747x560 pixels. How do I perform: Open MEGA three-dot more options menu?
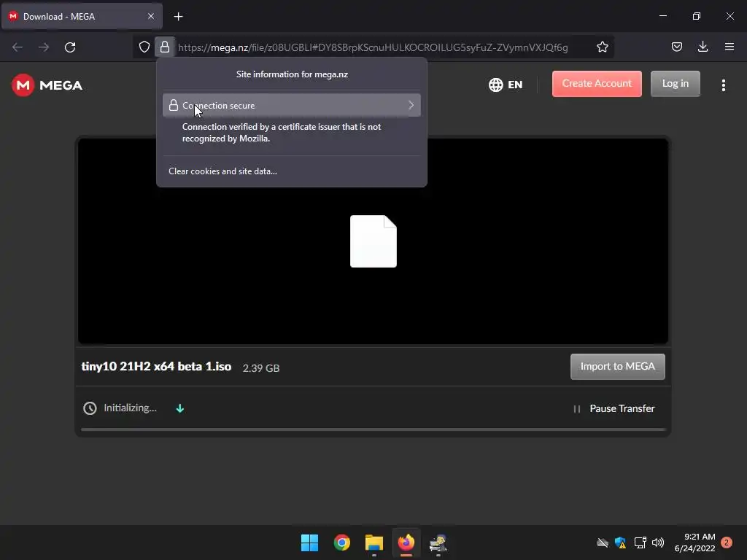(723, 85)
